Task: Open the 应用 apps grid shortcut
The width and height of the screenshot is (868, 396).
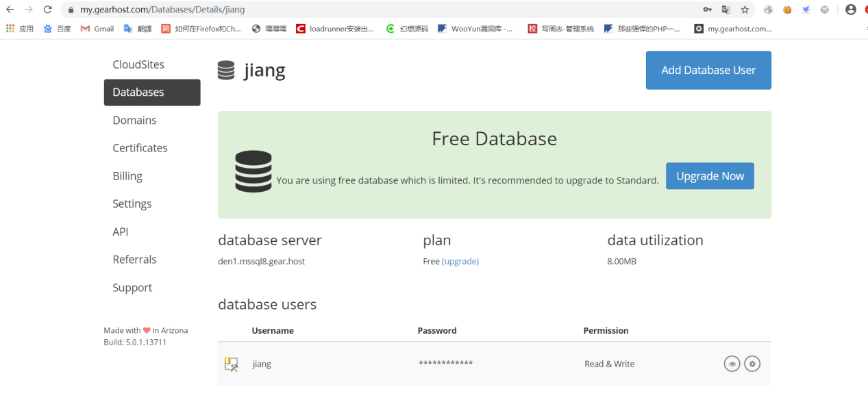Action: (19, 29)
